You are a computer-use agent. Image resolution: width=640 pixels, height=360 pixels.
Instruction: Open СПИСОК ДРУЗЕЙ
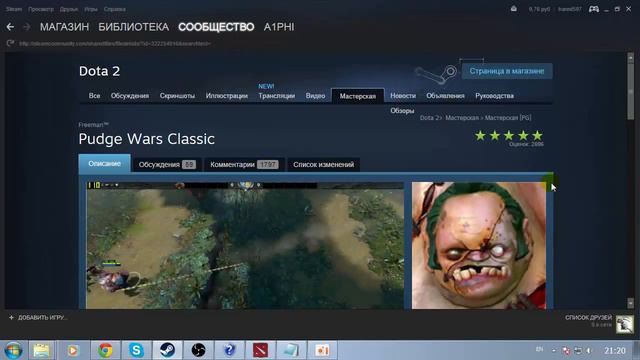click(588, 318)
